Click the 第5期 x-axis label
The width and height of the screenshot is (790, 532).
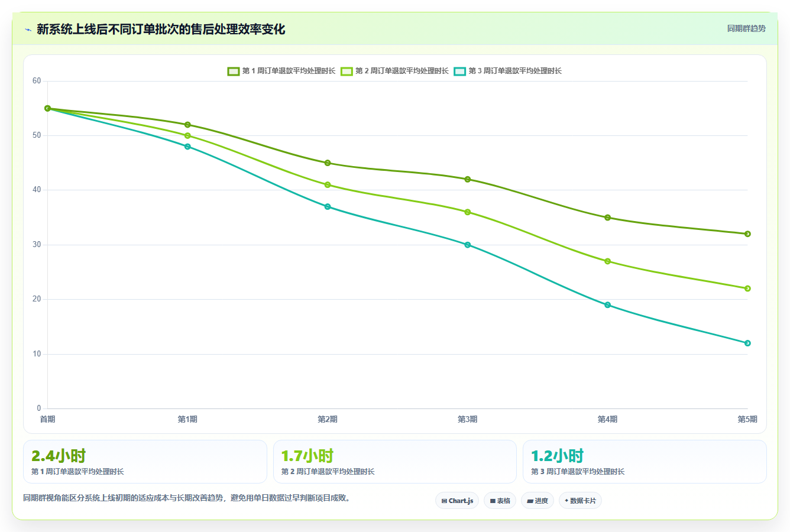[747, 419]
